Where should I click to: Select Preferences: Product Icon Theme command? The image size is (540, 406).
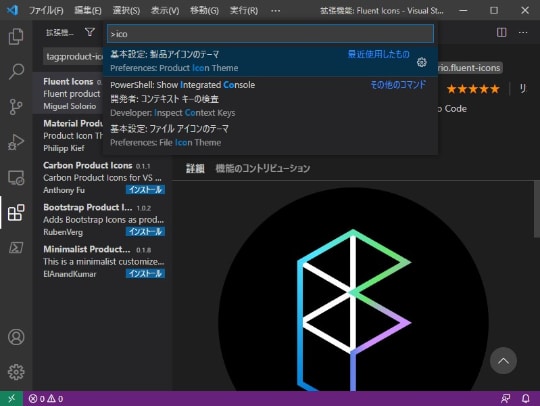click(270, 61)
